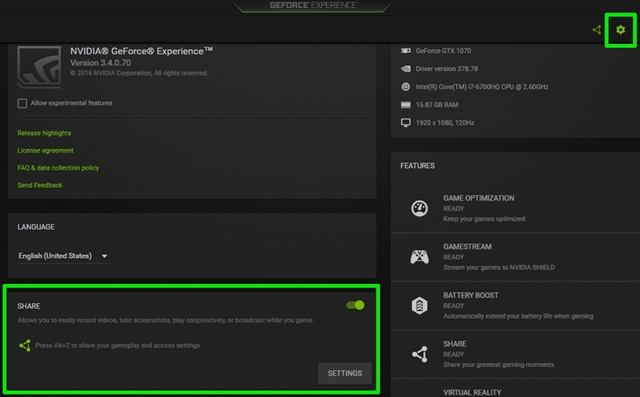640x397 pixels.
Task: Select the GAME OPTIMIZATION feature row
Action: coord(515,208)
